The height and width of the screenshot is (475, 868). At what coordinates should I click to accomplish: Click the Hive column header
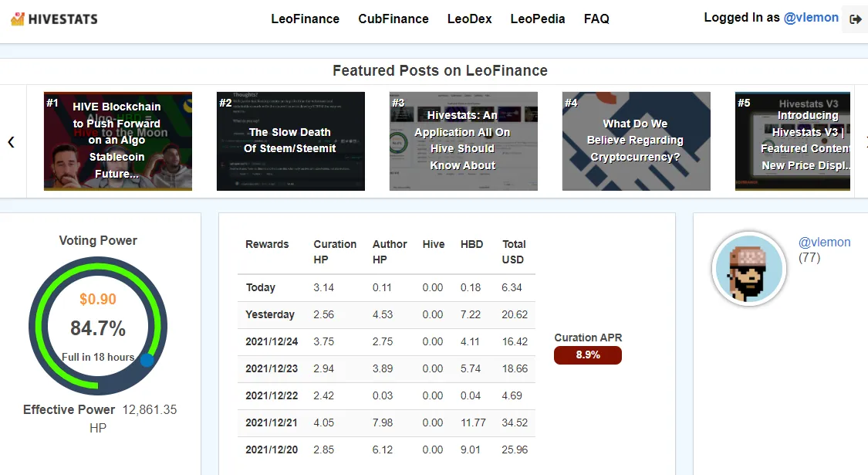[434, 244]
